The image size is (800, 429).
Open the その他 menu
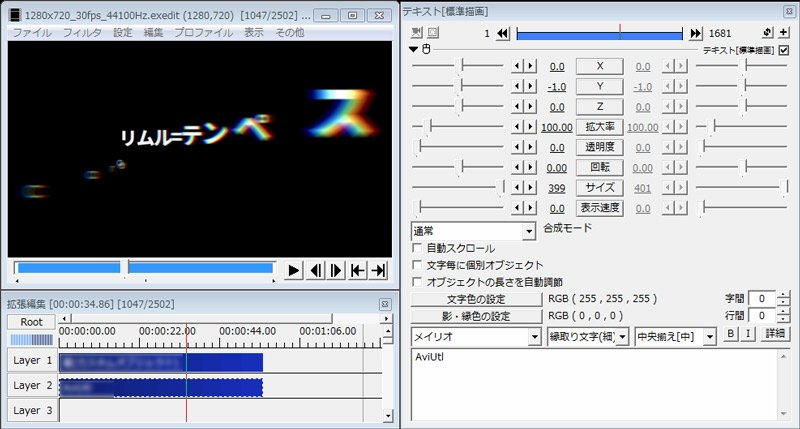point(290,33)
